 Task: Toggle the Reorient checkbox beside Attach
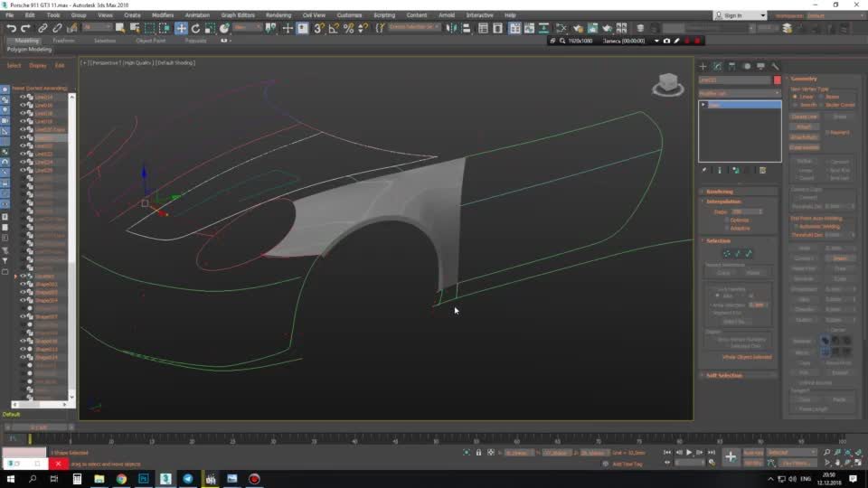pos(827,133)
